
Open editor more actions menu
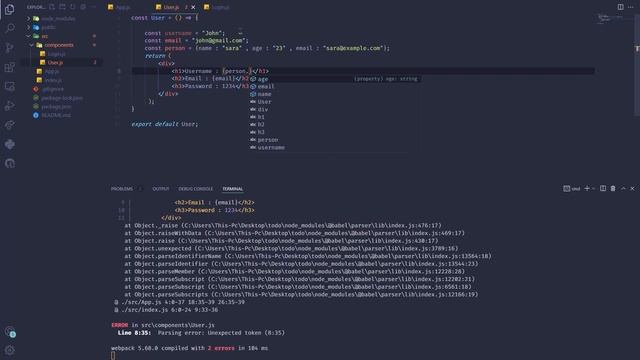[631, 7]
